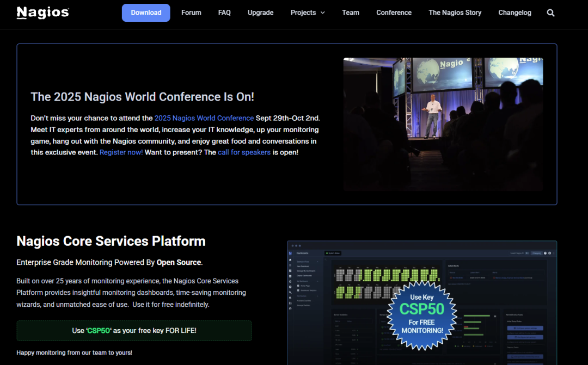588x365 pixels.
Task: Click the Register now! link
Action: pyautogui.click(x=121, y=152)
